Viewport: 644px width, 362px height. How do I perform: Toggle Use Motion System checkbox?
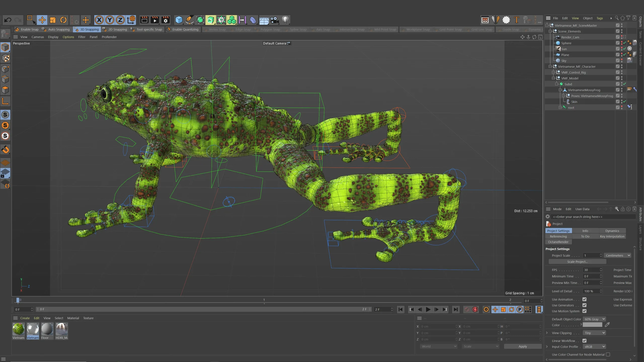pos(584,311)
